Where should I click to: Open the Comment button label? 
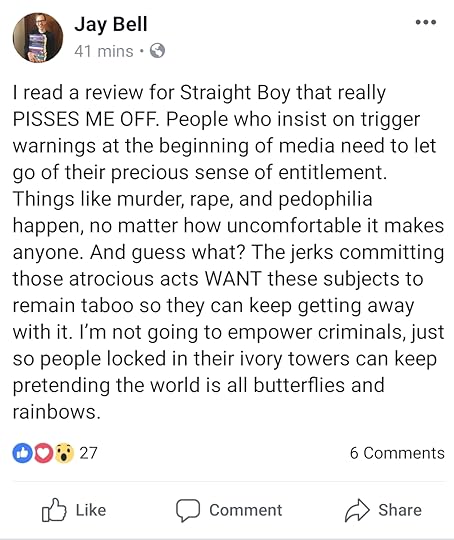coord(246,510)
